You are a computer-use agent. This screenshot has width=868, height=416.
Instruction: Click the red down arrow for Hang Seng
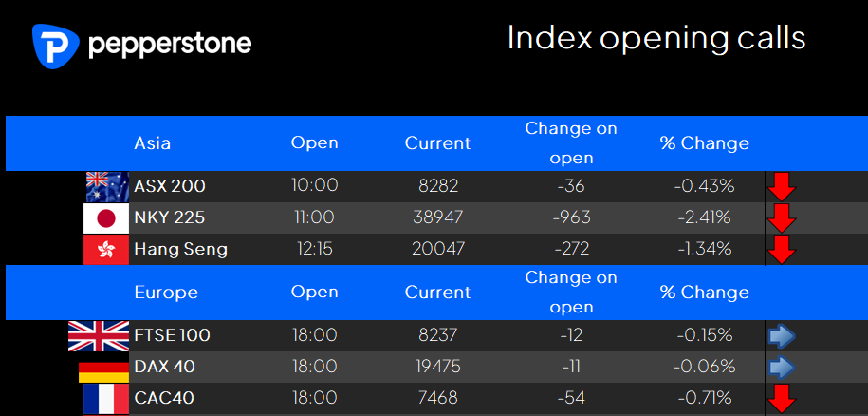[x=782, y=249]
